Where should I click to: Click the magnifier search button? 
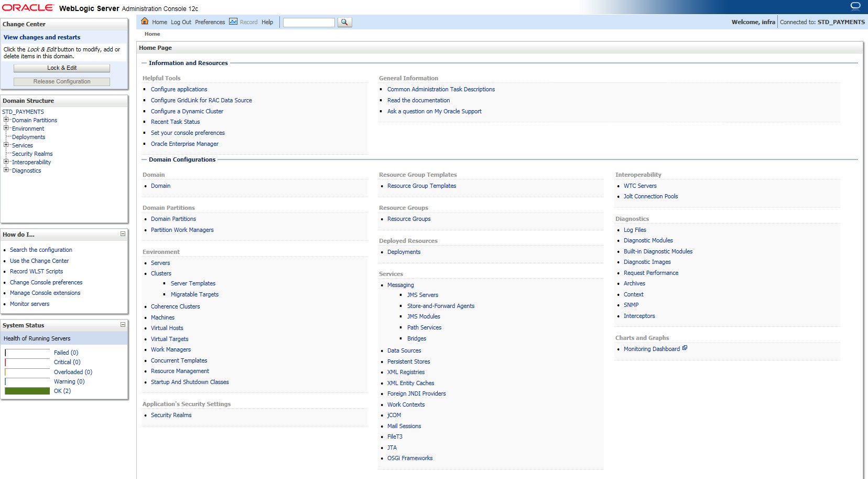(344, 22)
